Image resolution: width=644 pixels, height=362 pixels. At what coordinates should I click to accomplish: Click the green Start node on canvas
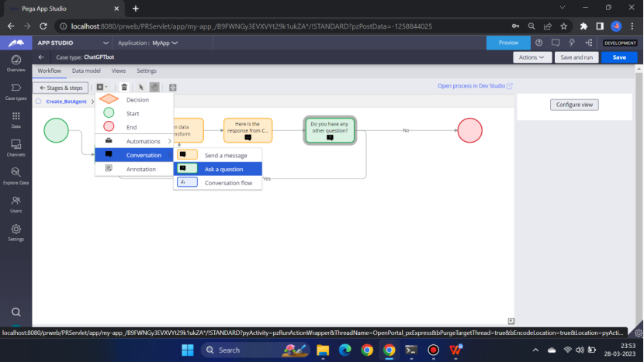coord(57,130)
